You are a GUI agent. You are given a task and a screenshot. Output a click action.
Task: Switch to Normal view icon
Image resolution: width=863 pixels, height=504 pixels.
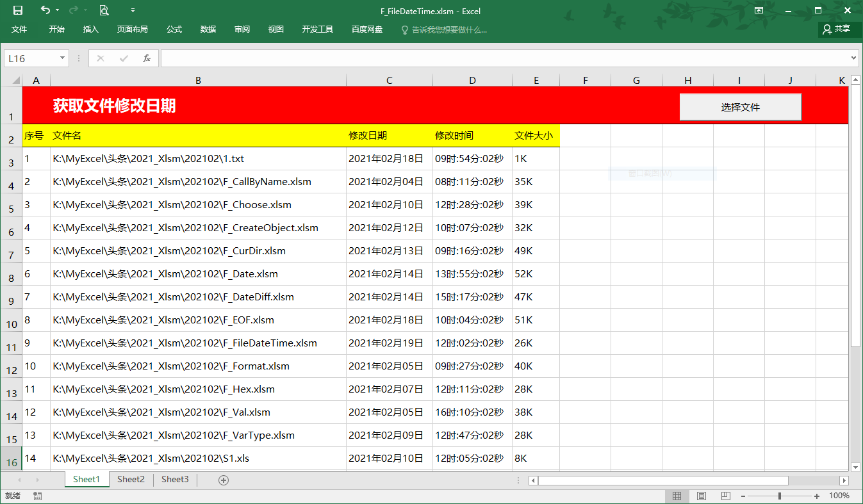[677, 496]
